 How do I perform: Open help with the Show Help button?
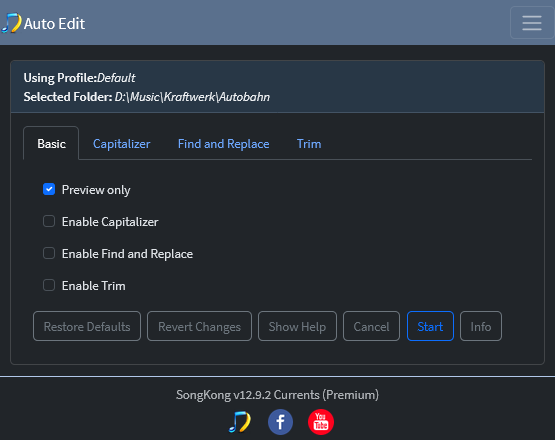[297, 326]
